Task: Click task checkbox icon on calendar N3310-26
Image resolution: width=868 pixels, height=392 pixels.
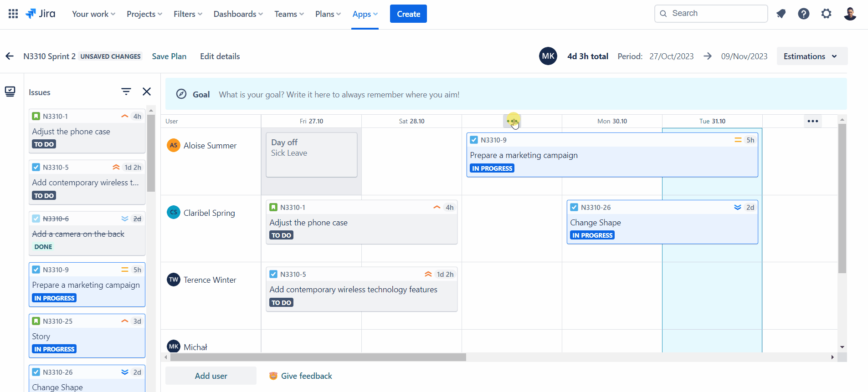Action: click(x=574, y=207)
